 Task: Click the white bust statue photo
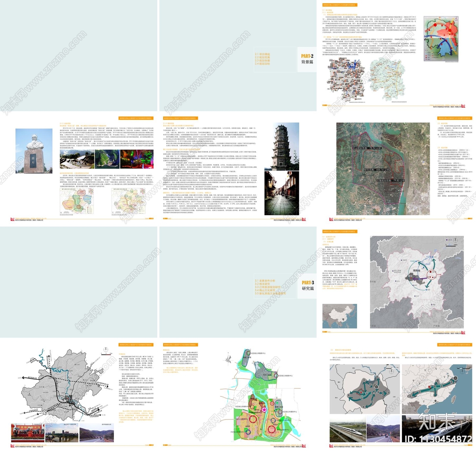tap(34, 151)
